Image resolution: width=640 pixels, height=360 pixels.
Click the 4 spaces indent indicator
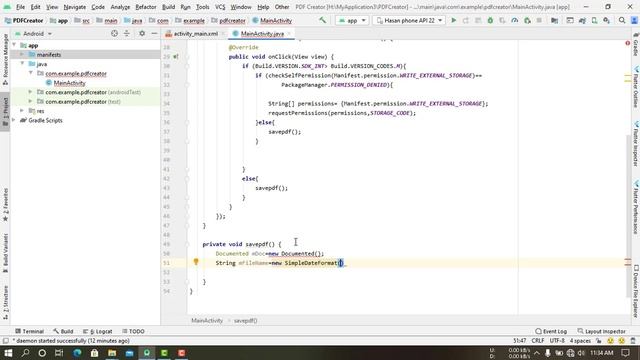tap(580, 341)
